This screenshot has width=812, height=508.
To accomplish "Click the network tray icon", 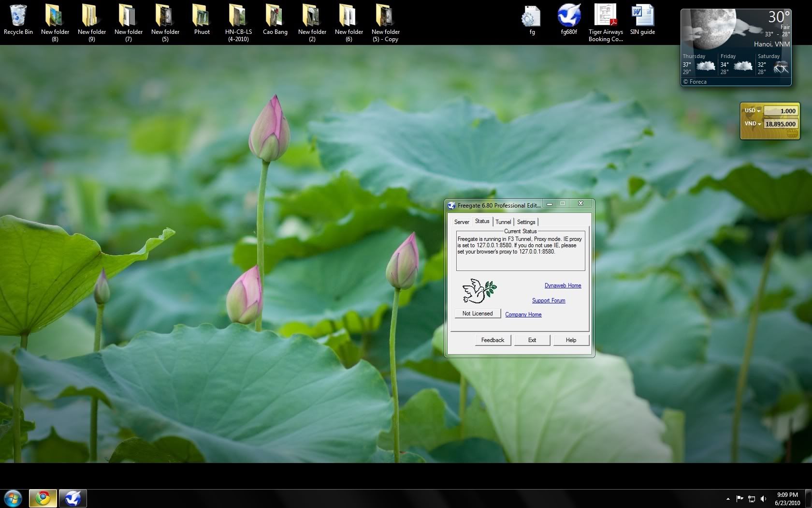I will [752, 499].
